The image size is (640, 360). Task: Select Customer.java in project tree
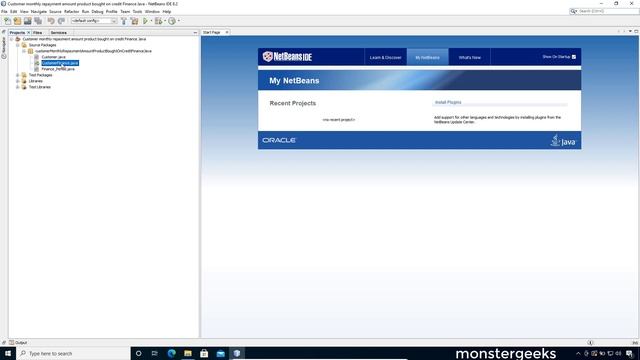[53, 57]
